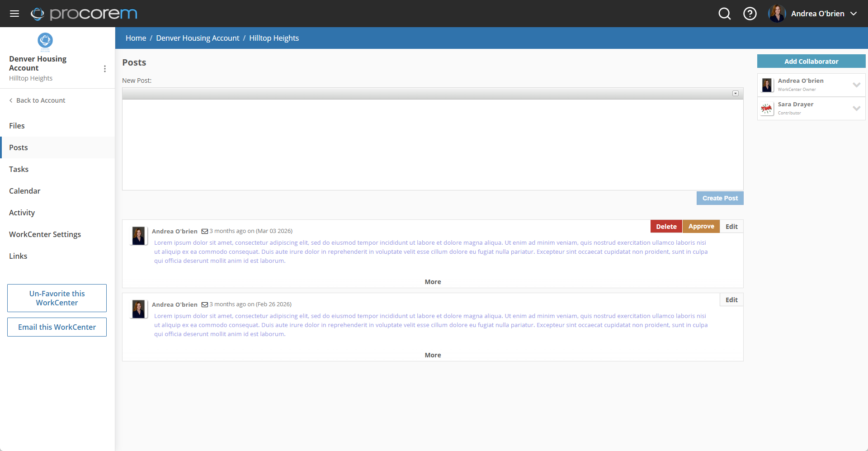Viewport: 868px width, 451px height.
Task: Open the Files section
Action: click(57, 126)
